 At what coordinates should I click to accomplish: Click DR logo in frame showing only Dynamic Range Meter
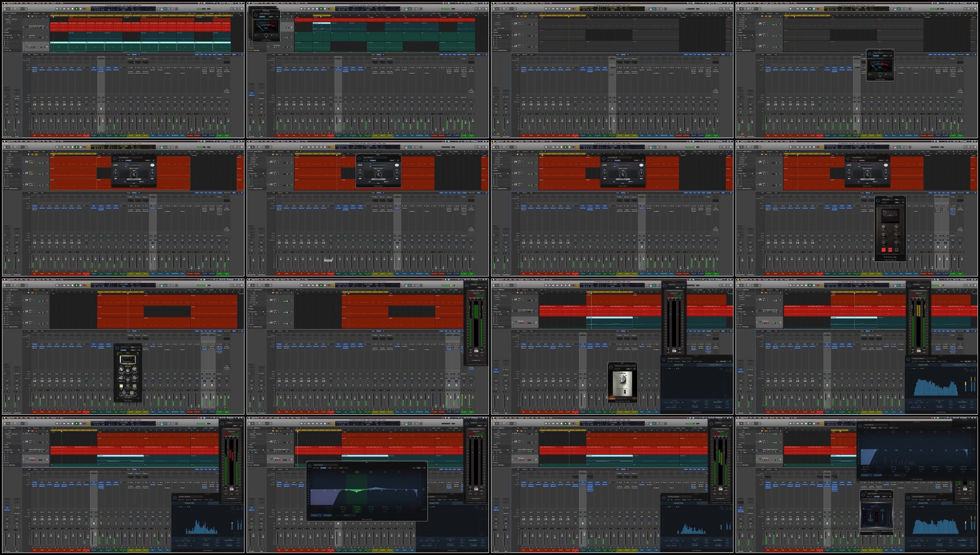tap(476, 351)
